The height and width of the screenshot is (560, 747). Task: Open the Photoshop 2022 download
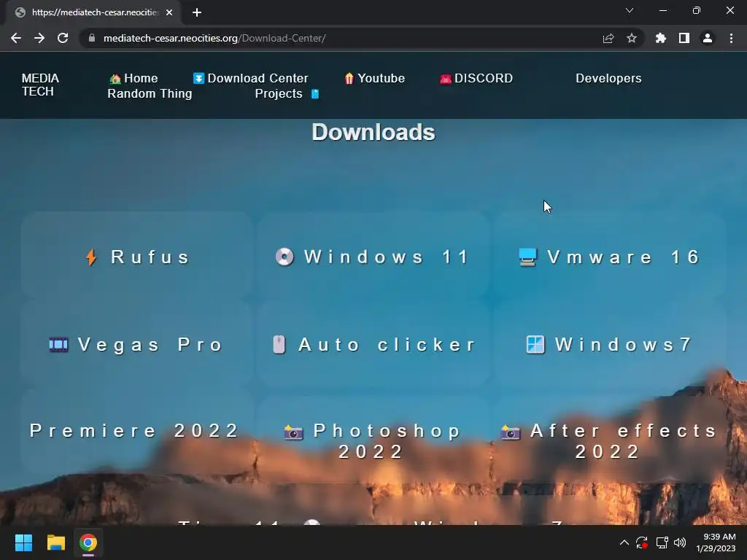[x=373, y=440]
